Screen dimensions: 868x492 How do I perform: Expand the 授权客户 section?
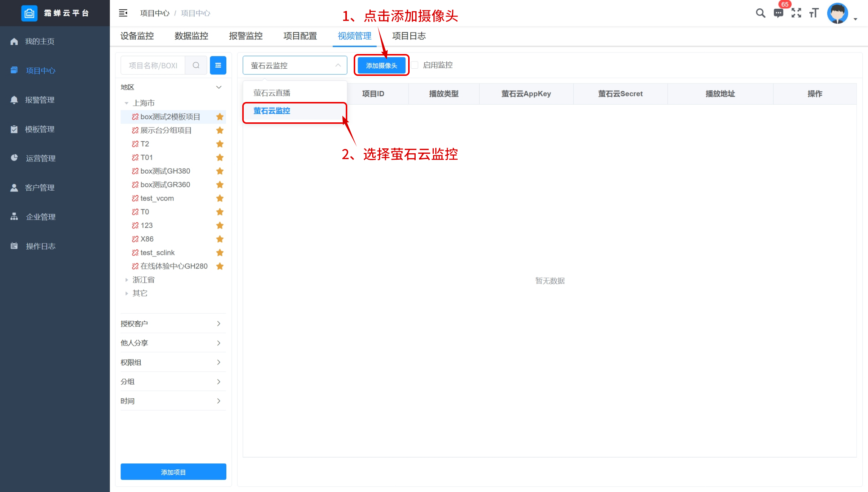[x=173, y=324]
